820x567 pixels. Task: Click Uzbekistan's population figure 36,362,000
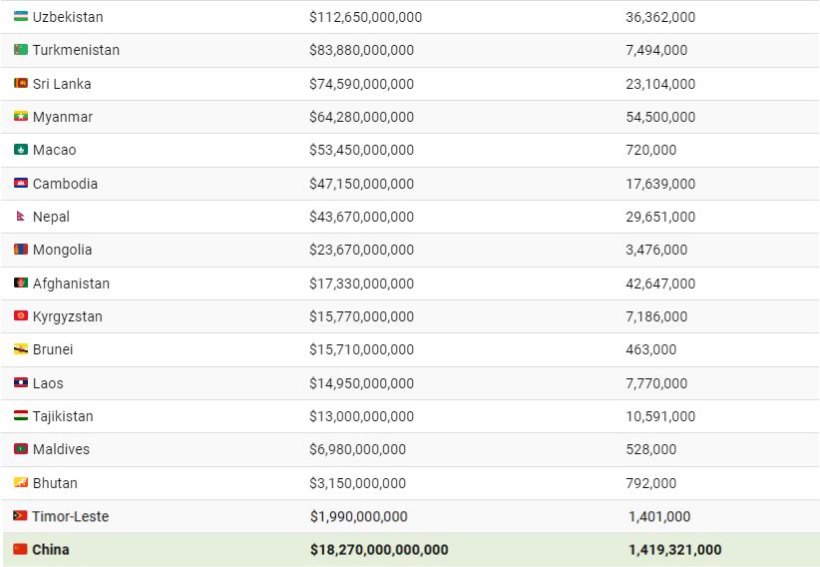(x=660, y=17)
